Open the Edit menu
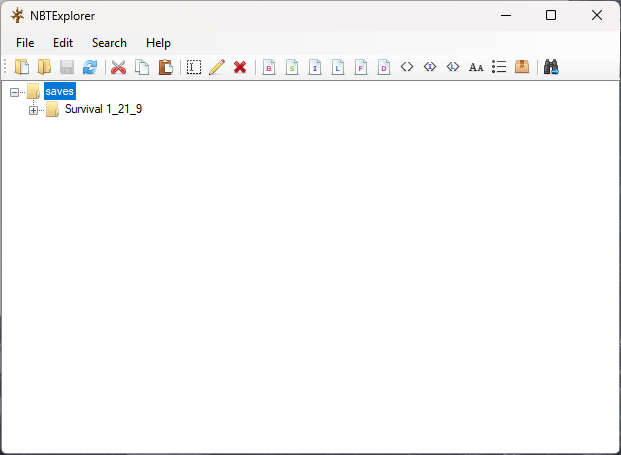The height and width of the screenshot is (455, 621). pos(63,43)
